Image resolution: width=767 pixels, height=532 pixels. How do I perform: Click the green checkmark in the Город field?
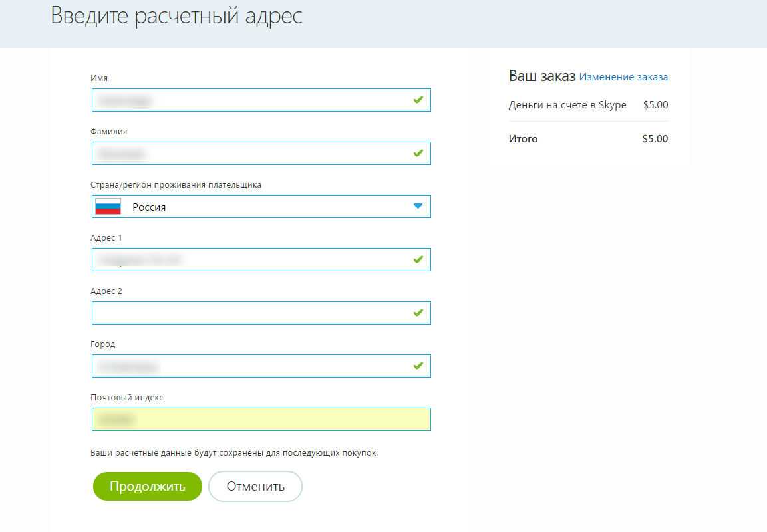click(418, 366)
